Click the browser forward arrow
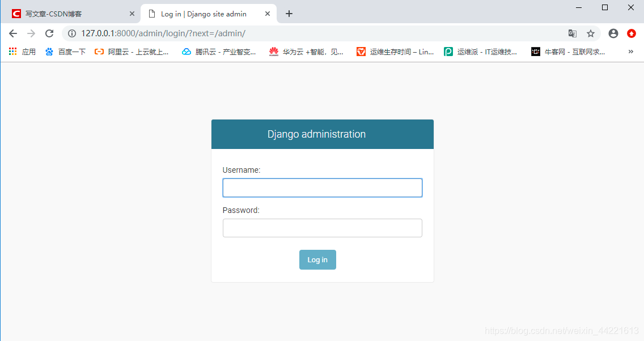Screen dimensions: 644x341 click(x=31, y=33)
